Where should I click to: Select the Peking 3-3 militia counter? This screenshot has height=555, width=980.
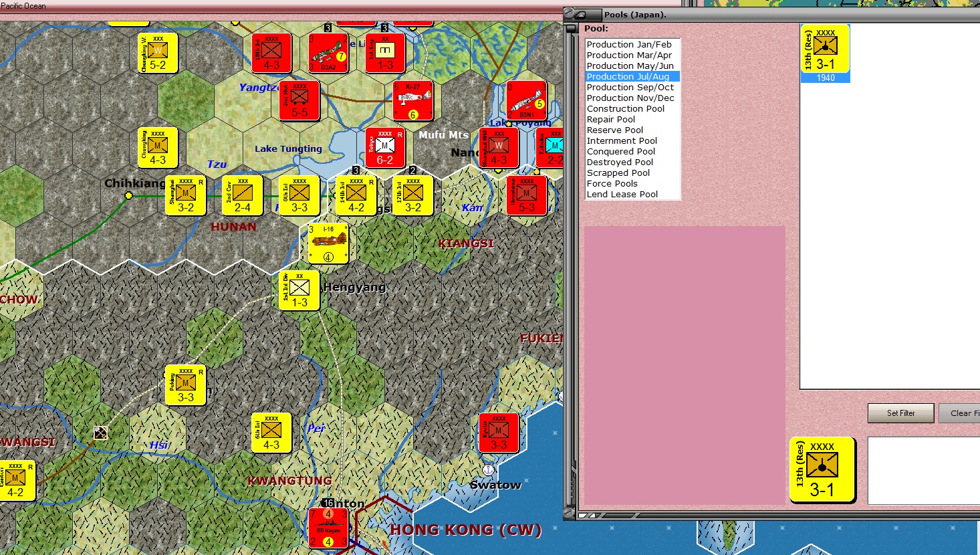point(185,385)
